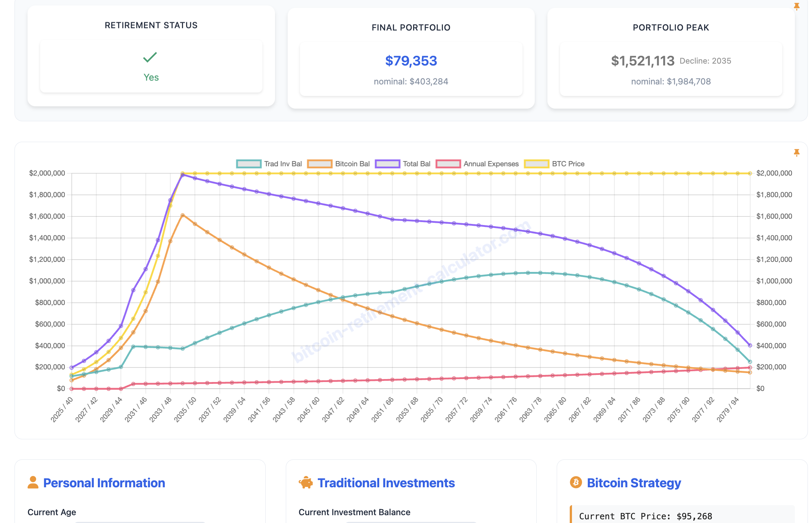Screen dimensions: 812x523
Task: Click the pin icon on the chart panel
Action: coord(796,153)
